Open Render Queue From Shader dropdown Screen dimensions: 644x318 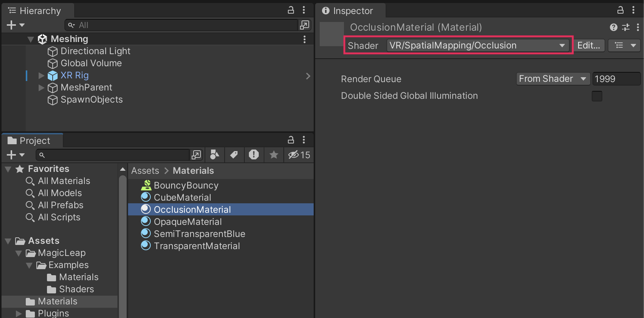click(x=553, y=79)
